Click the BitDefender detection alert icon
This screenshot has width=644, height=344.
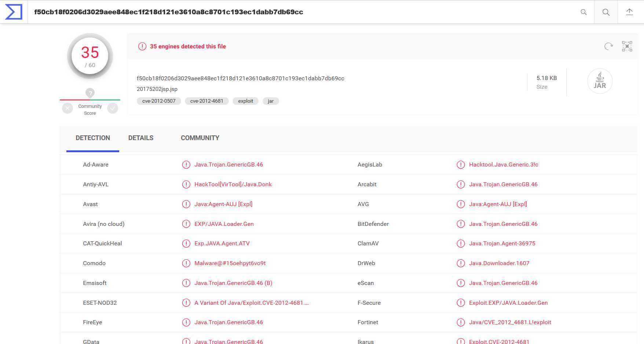[461, 224]
